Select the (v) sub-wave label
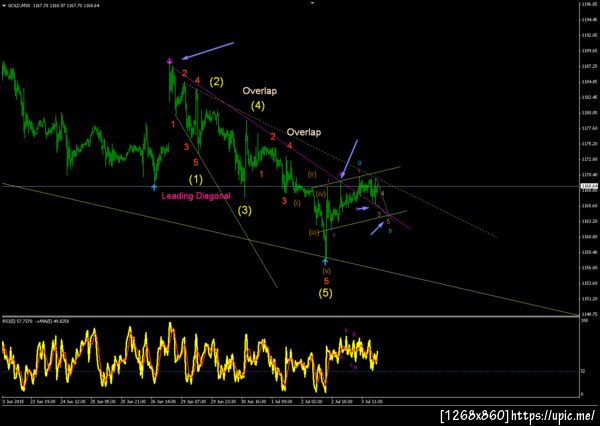The image size is (600, 426). click(x=326, y=271)
